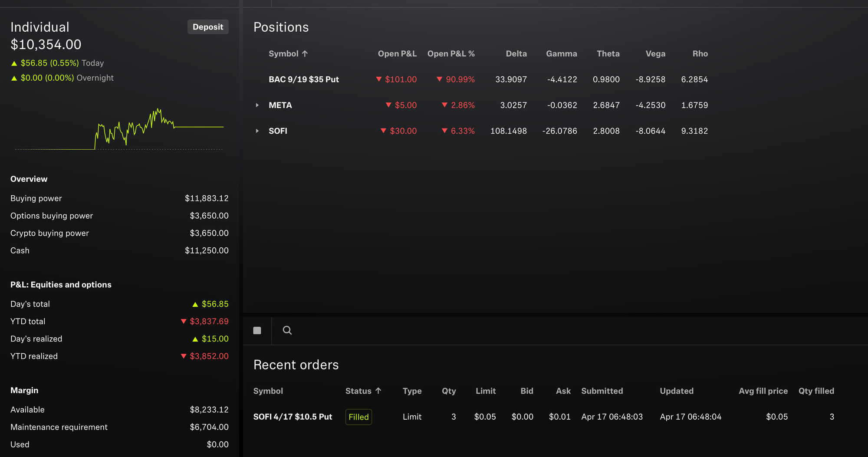This screenshot has width=868, height=457.
Task: Click BAC open P&L percent 90.99%
Action: pyautogui.click(x=456, y=79)
